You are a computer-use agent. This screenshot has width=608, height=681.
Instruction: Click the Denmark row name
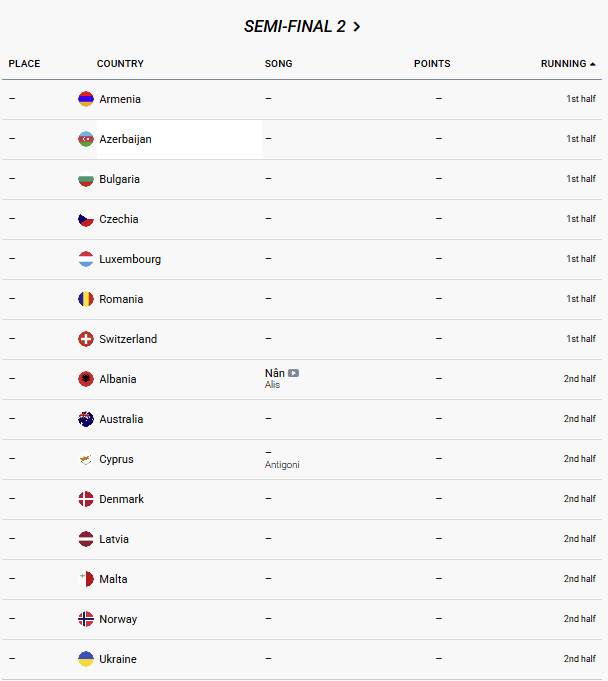click(121, 499)
